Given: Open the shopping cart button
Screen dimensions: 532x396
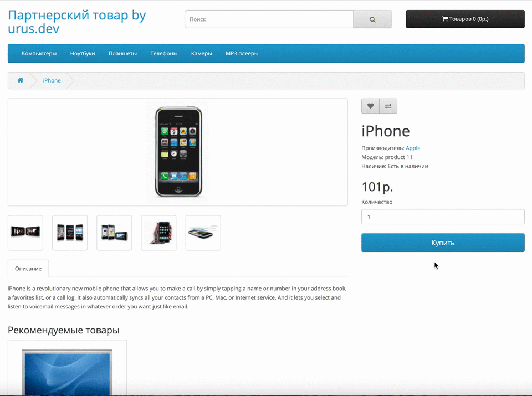Looking at the screenshot, I should click(465, 19).
